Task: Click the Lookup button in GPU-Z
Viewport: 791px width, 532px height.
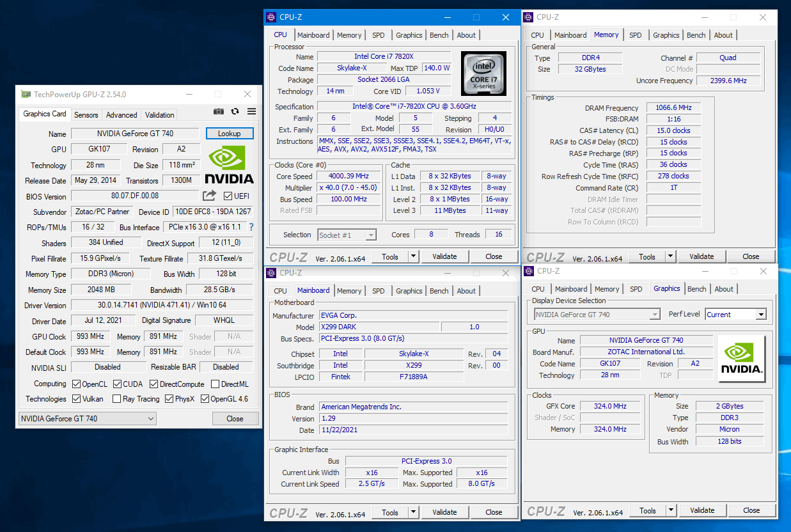Action: 230,134
